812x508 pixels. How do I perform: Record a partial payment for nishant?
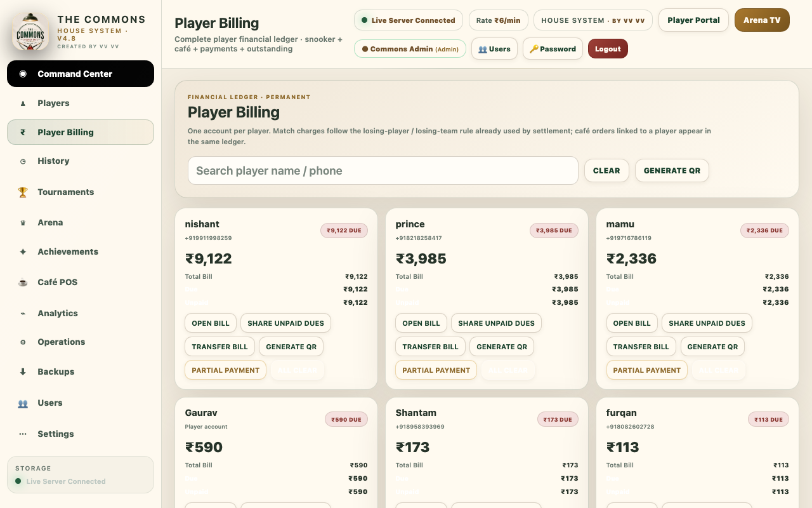(x=225, y=370)
